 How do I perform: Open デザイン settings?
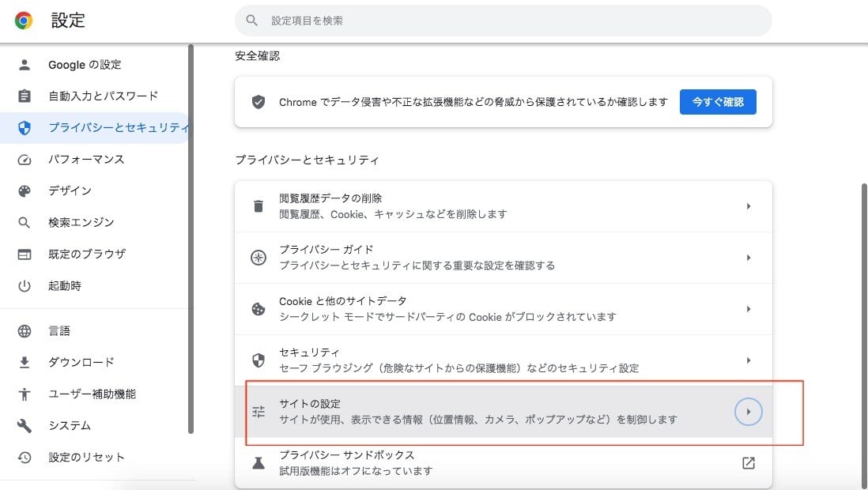70,191
